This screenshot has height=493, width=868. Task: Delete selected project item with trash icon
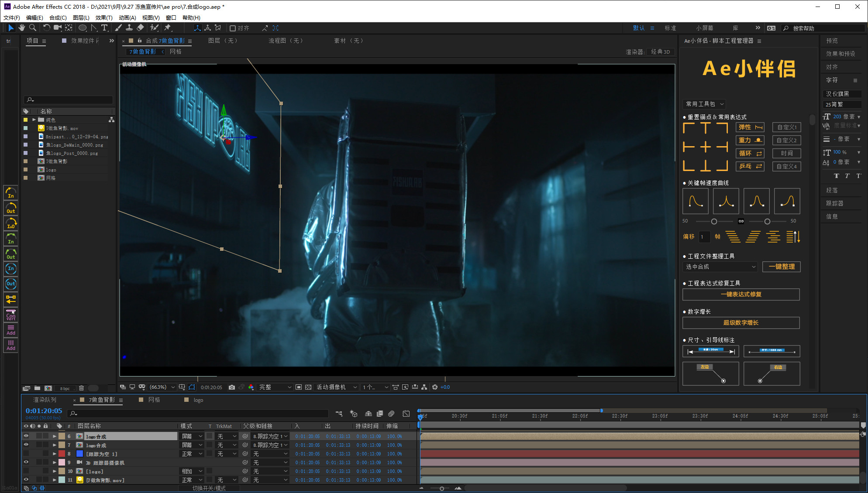[x=81, y=388]
